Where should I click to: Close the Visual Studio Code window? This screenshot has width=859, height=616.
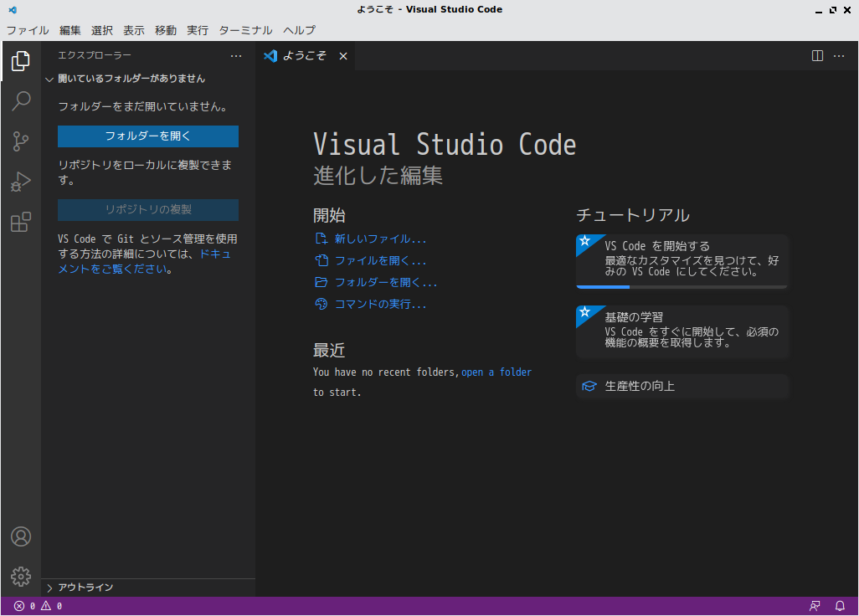847,10
